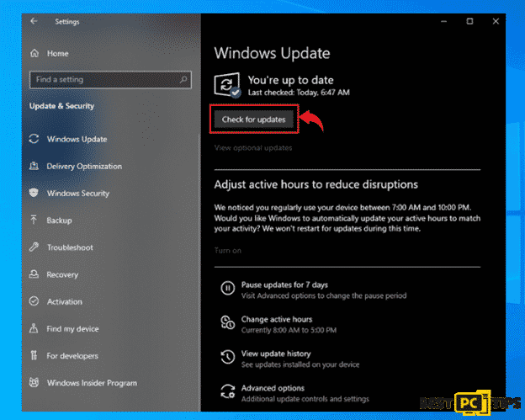Click Currently 8:00 AM to 5:00 PM text

289,330
